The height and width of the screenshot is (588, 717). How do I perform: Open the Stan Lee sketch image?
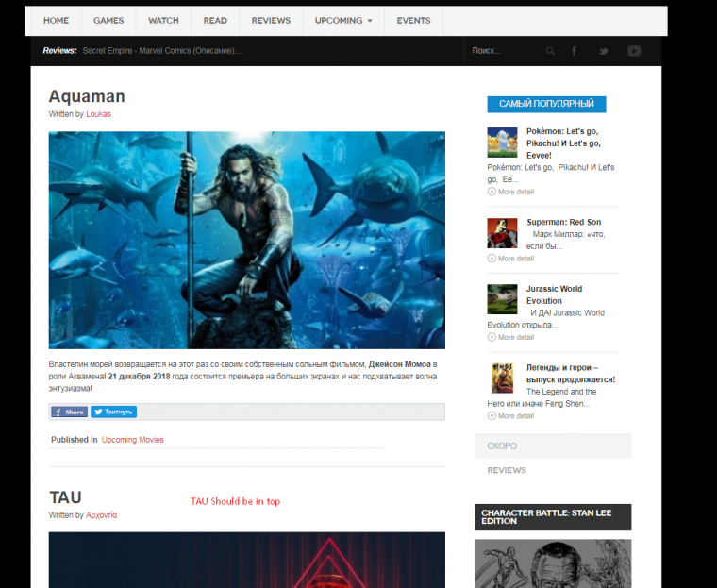pos(553,563)
